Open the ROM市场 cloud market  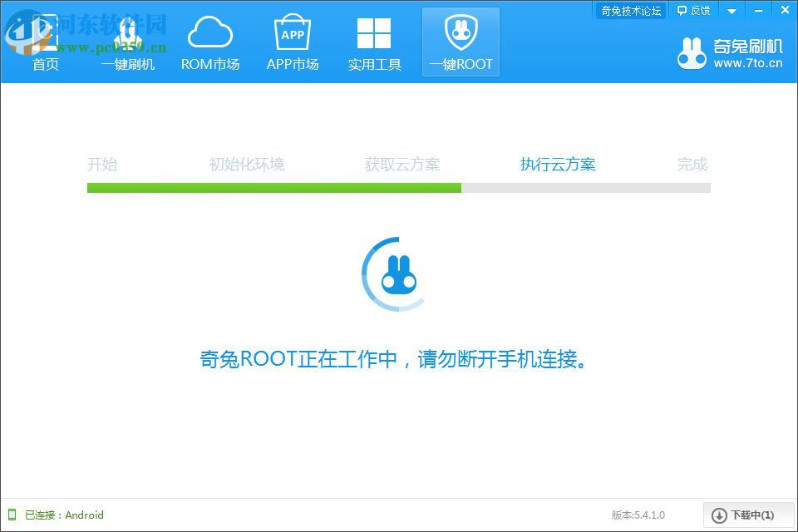click(210, 42)
